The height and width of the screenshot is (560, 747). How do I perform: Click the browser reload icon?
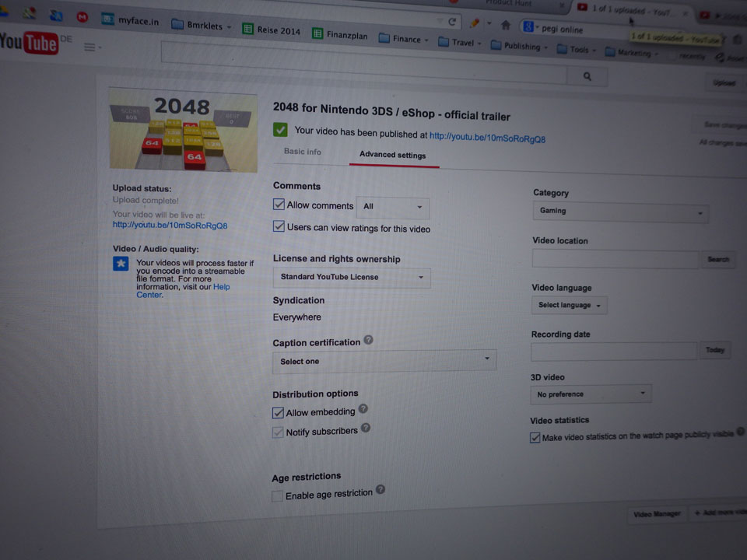coord(451,22)
